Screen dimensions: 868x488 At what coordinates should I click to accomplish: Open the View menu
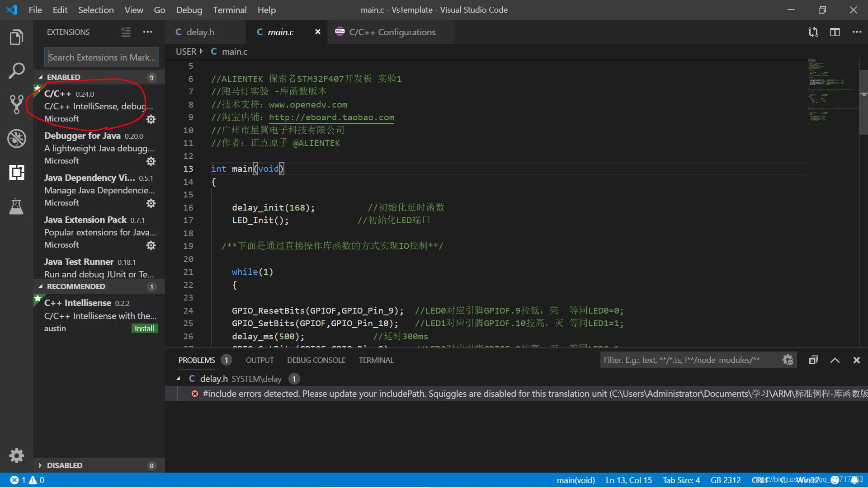(134, 10)
